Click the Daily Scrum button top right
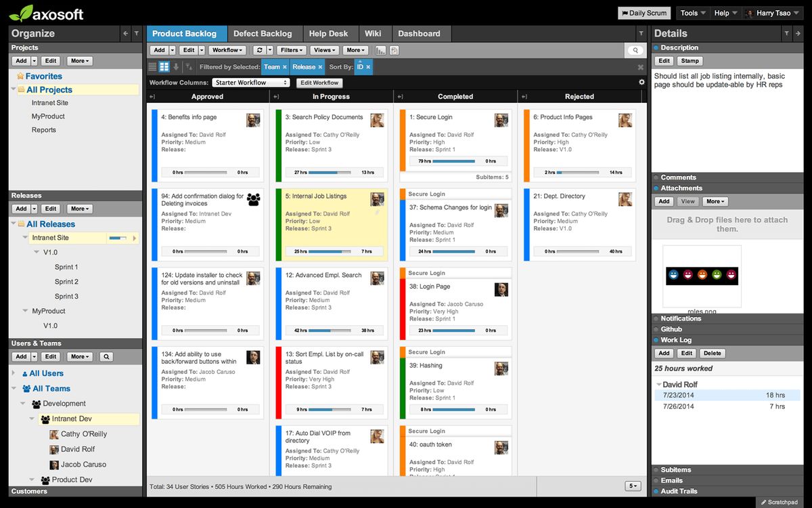 click(644, 12)
